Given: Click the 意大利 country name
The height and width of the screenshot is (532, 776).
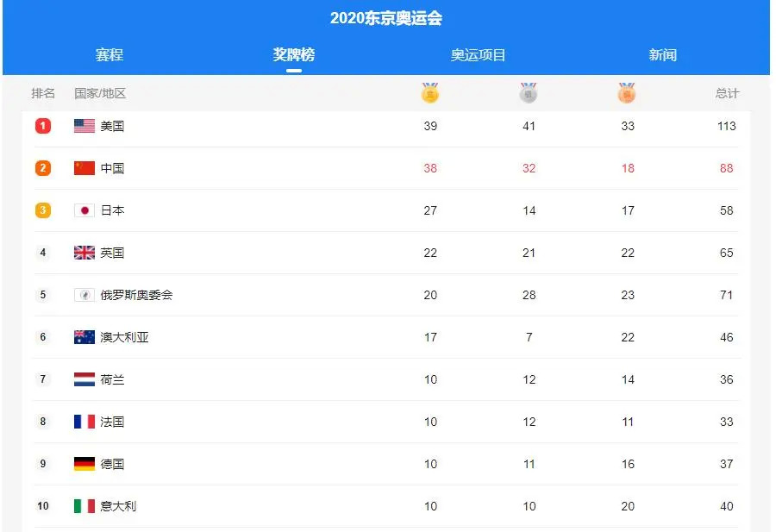Looking at the screenshot, I should point(118,506).
